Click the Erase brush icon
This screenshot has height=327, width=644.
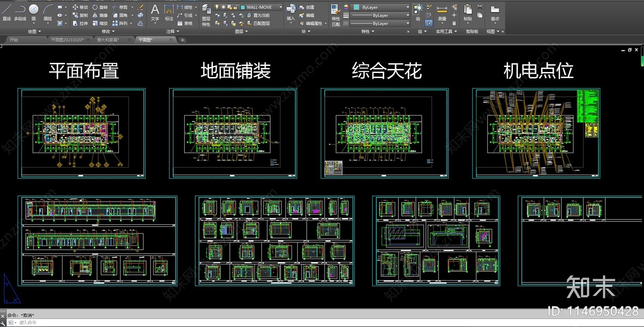tap(140, 7)
